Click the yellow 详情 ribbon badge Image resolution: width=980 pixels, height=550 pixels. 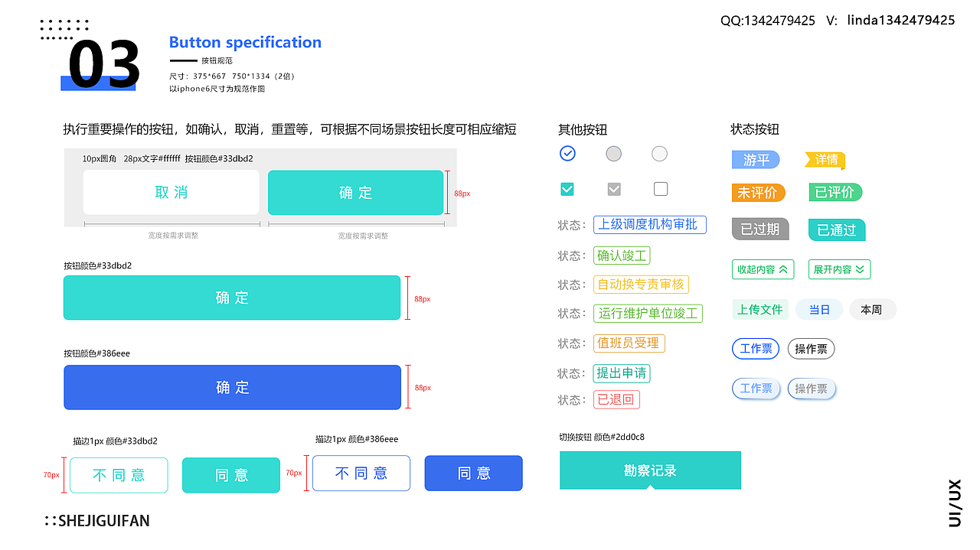point(825,160)
